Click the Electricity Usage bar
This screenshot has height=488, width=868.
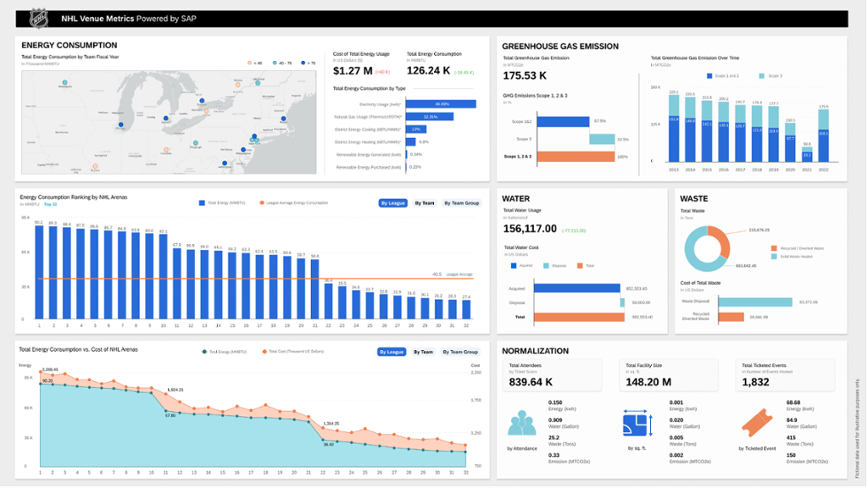pyautogui.click(x=441, y=104)
